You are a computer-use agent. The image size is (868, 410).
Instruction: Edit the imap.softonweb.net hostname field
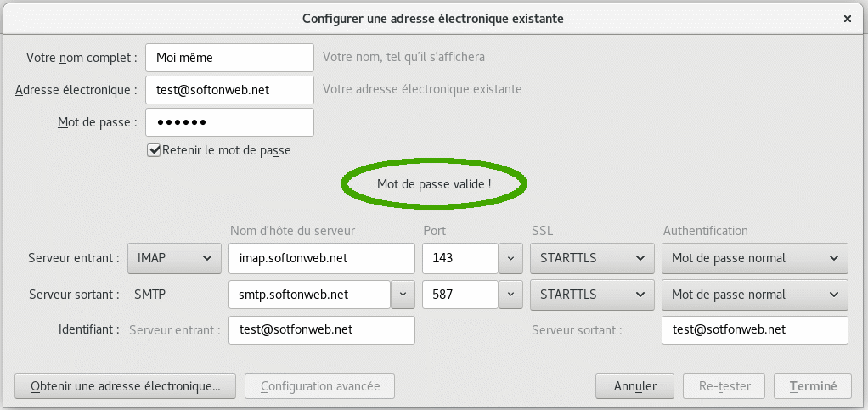pos(321,258)
